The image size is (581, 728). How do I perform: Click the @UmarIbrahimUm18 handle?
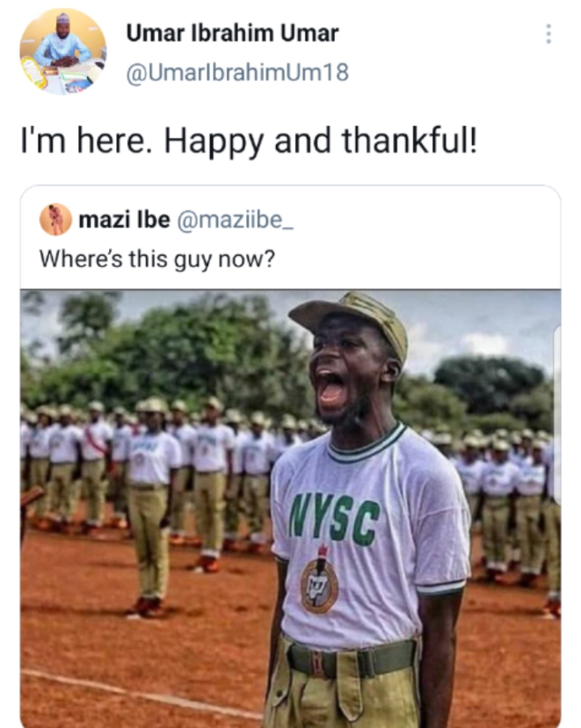click(237, 72)
